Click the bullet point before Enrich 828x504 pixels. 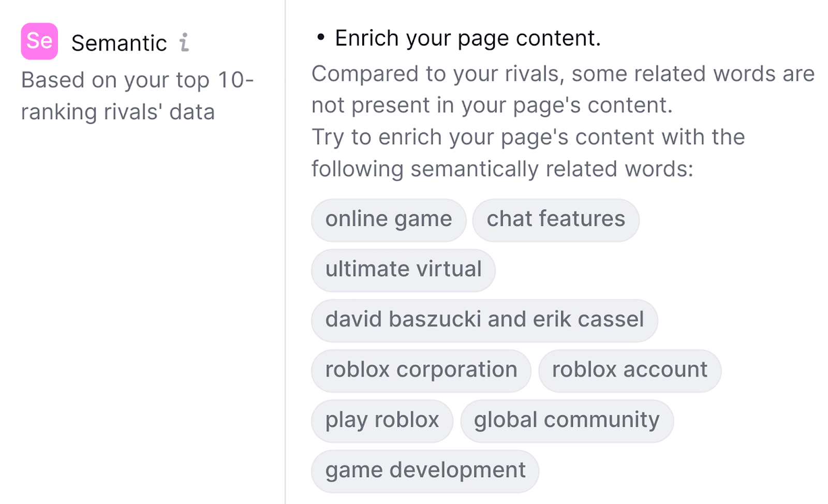[321, 37]
